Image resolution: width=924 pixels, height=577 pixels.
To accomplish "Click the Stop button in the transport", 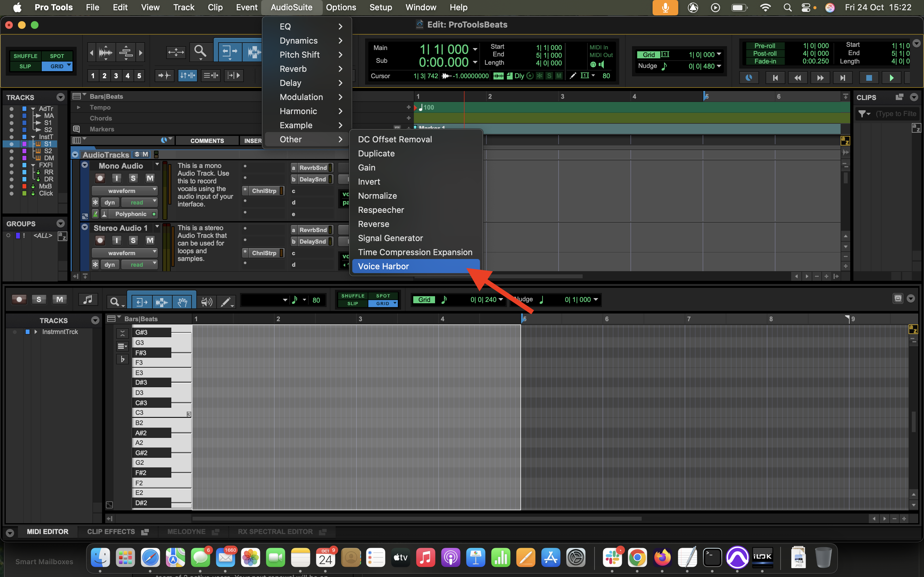I will (x=868, y=78).
